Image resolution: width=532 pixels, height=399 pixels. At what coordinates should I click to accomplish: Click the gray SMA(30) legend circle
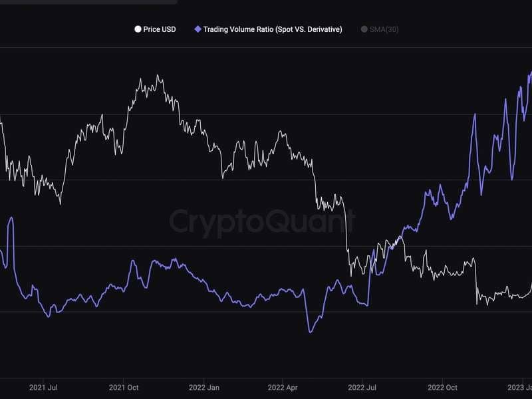coord(364,29)
